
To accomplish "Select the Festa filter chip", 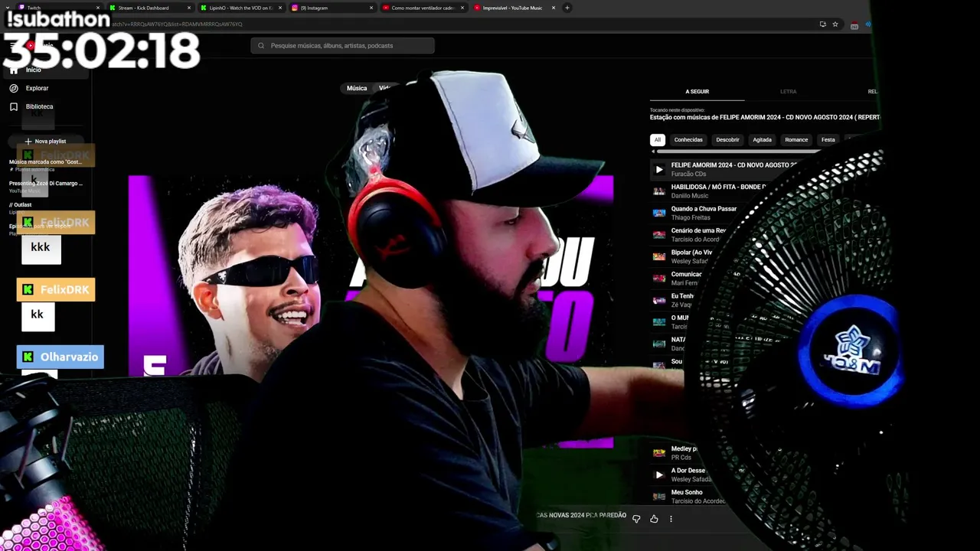I will [828, 140].
